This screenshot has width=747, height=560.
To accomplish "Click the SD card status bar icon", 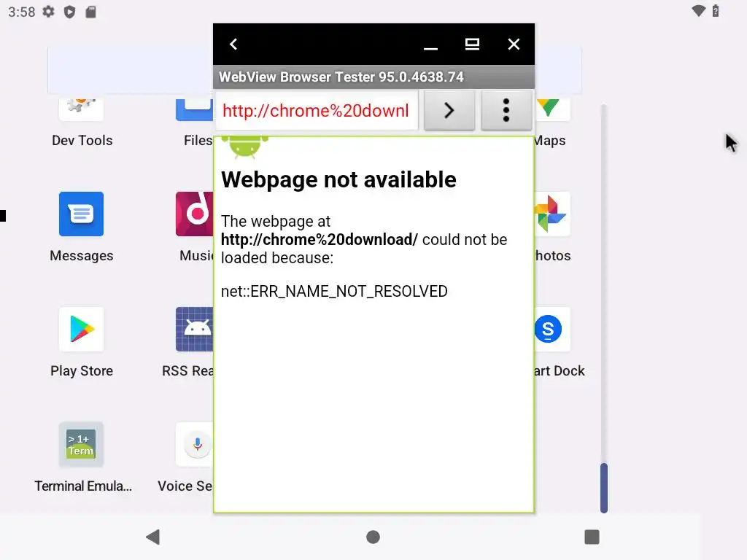I will pos(90,12).
